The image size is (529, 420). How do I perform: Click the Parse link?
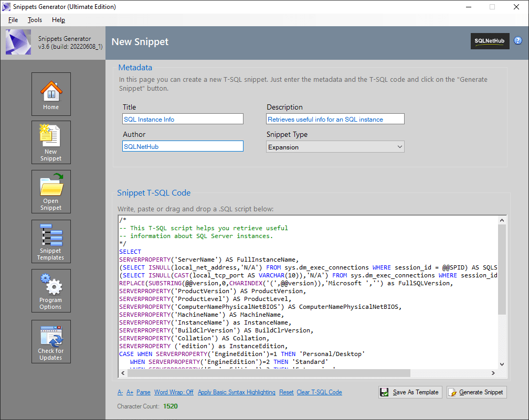143,392
